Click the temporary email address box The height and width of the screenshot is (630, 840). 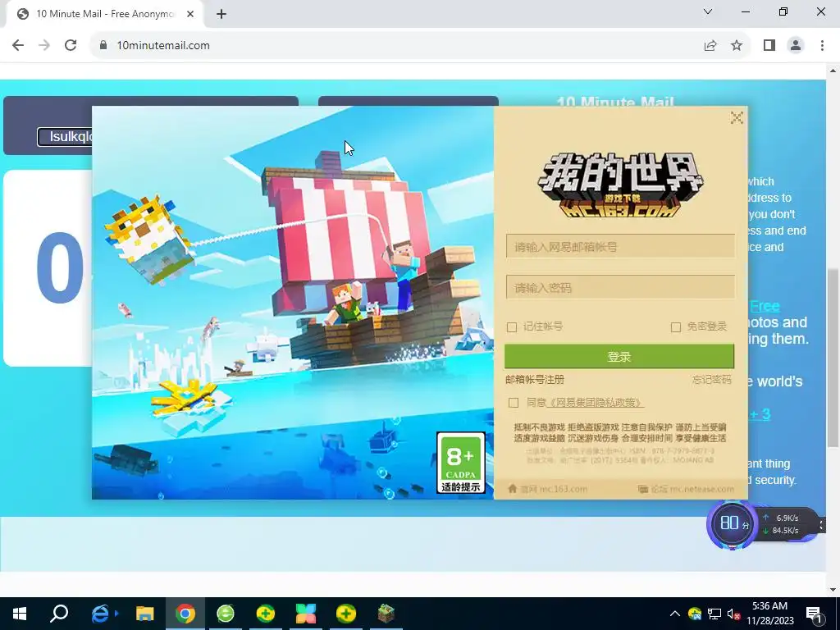coord(65,137)
